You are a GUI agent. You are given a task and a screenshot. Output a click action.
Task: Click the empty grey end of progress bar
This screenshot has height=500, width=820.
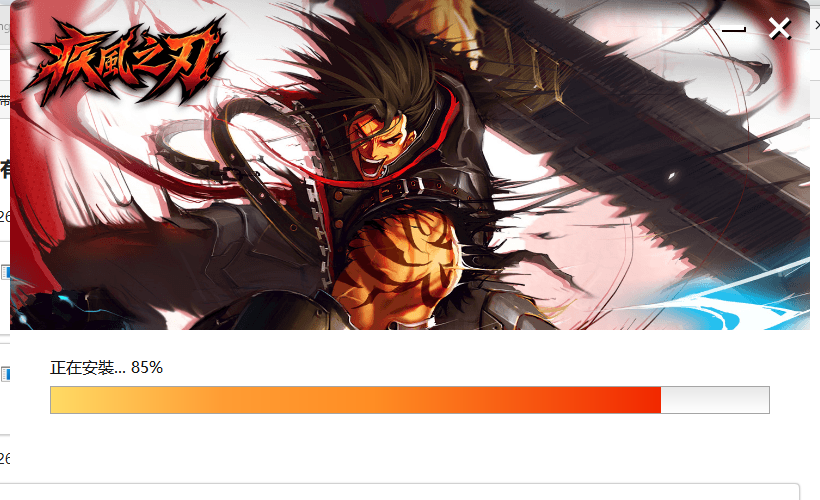pos(715,400)
